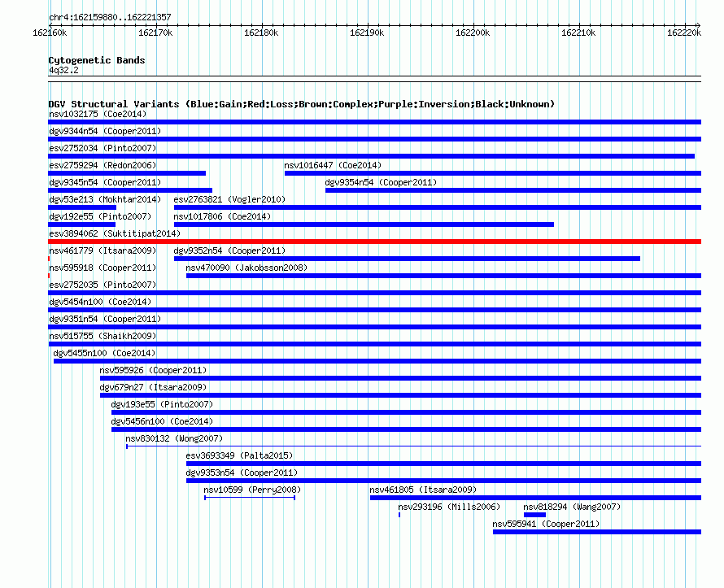This screenshot has width=724, height=588.
Task: Open dgv5454n100 (Coe2014) label
Action: click(x=100, y=302)
